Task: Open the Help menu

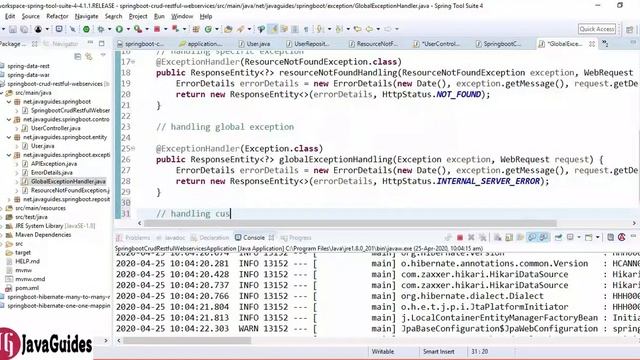Action: point(206,16)
